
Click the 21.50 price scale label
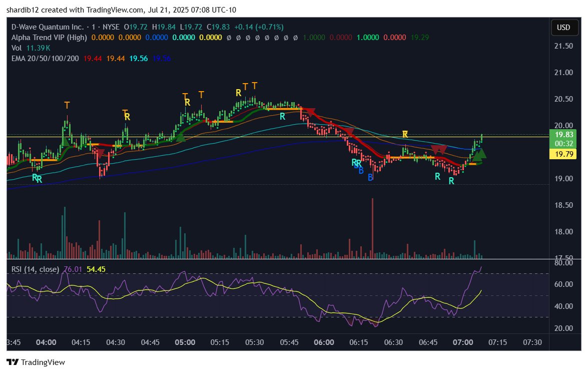pos(563,46)
